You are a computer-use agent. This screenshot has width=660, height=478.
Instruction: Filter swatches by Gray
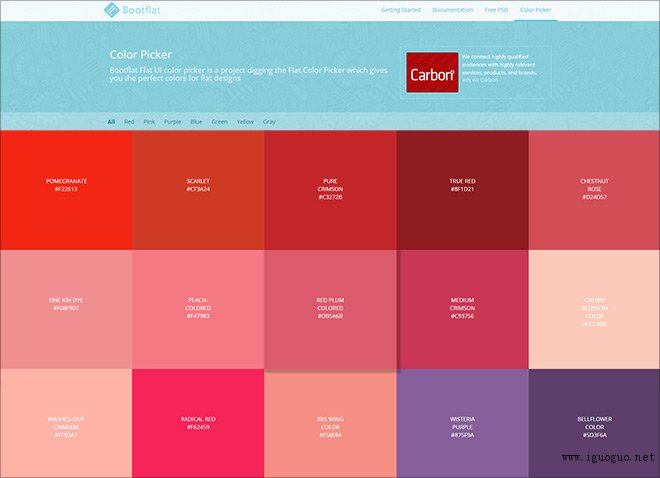tap(269, 121)
